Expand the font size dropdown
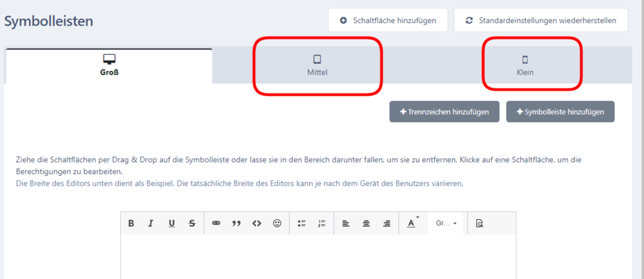This screenshot has width=644, height=279. [x=446, y=224]
